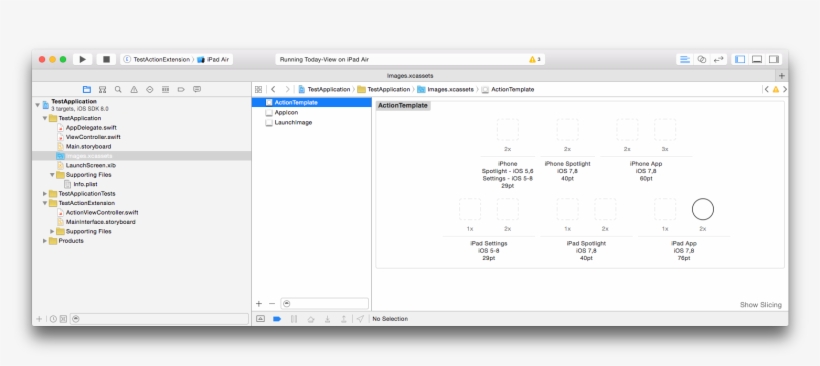Expand the TestApplicationTests group
The image size is (820, 366).
point(45,193)
